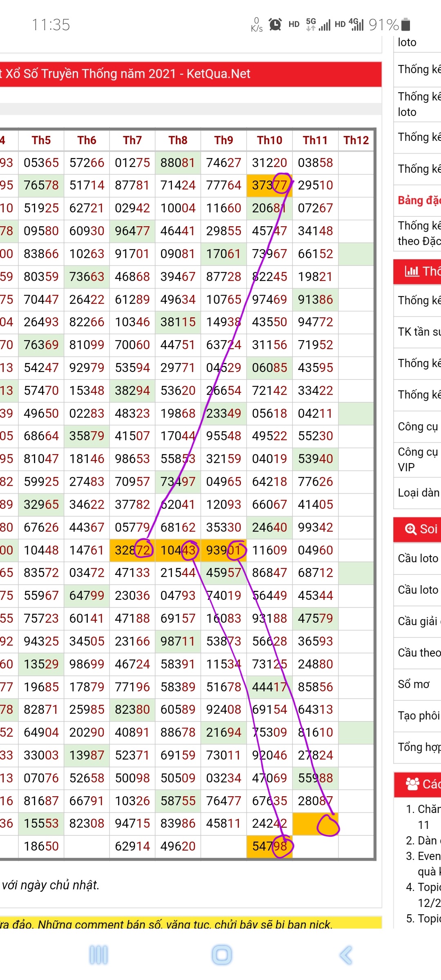Tap cell 05365 in Th5 column
The width and height of the screenshot is (441, 980).
pyautogui.click(x=41, y=163)
